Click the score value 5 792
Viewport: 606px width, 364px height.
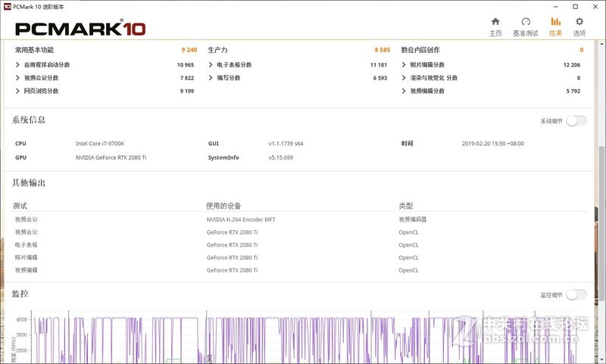click(x=573, y=91)
